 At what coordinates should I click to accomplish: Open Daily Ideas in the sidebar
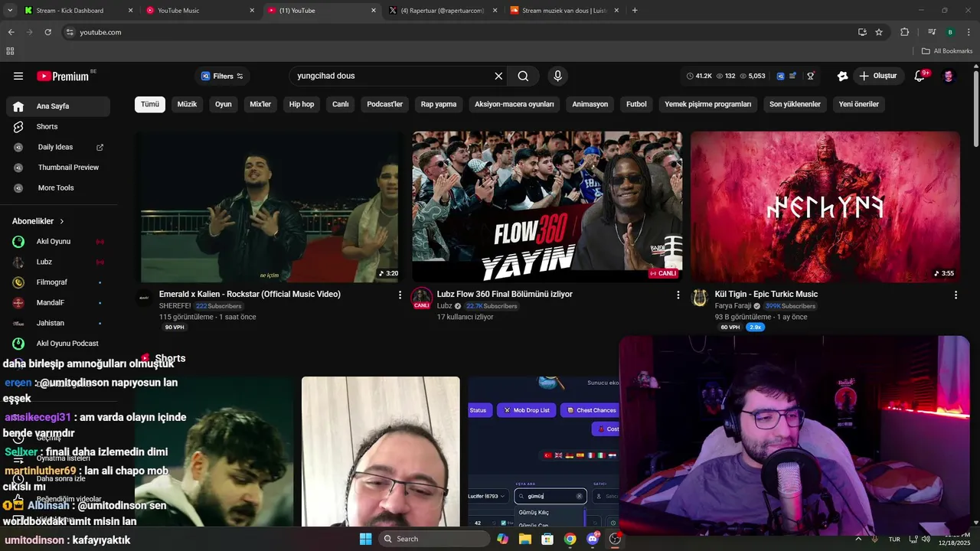58,147
